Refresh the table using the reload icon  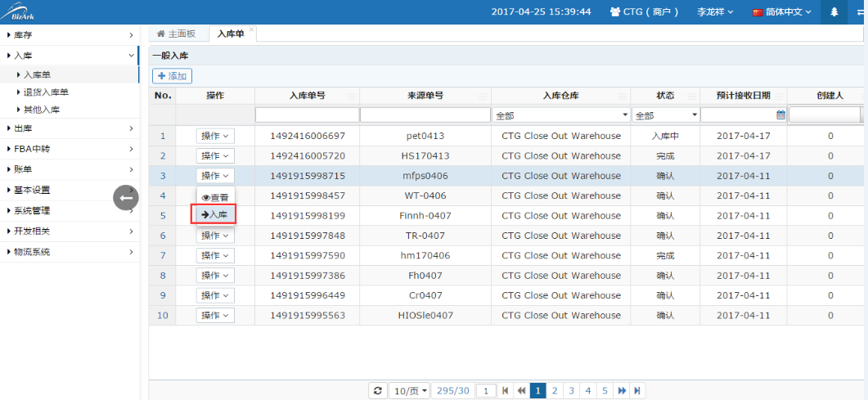[x=377, y=391]
